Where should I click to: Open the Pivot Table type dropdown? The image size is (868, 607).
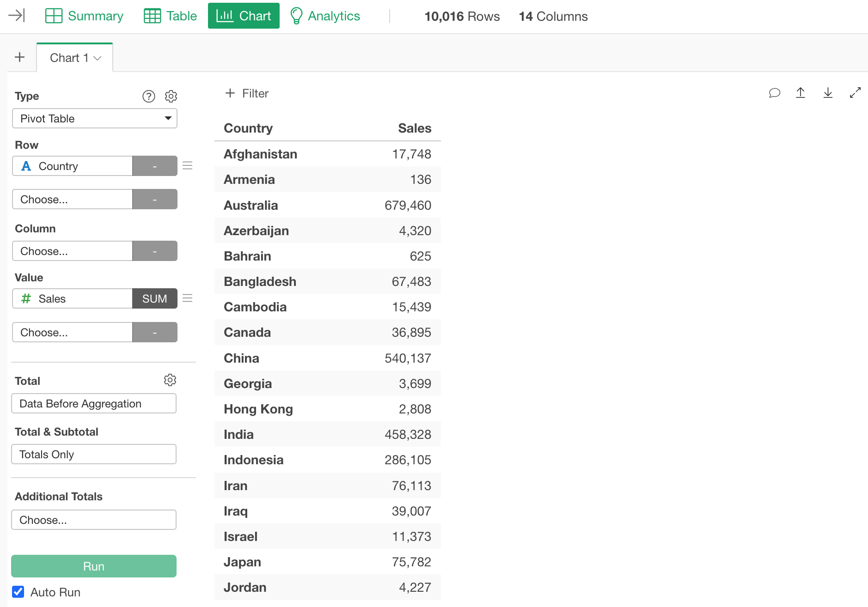pos(94,119)
